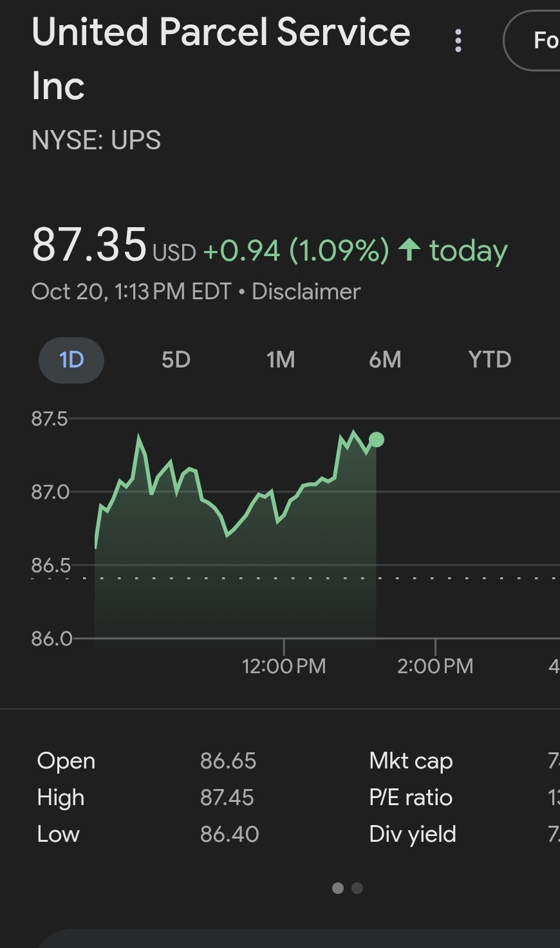
Task: Tap the High value 87.45
Action: pyautogui.click(x=227, y=797)
